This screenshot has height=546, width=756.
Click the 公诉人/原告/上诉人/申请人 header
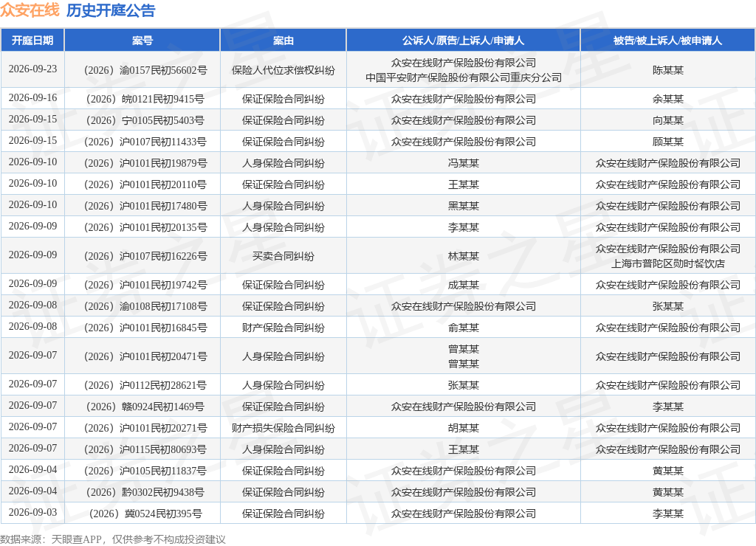coord(463,41)
